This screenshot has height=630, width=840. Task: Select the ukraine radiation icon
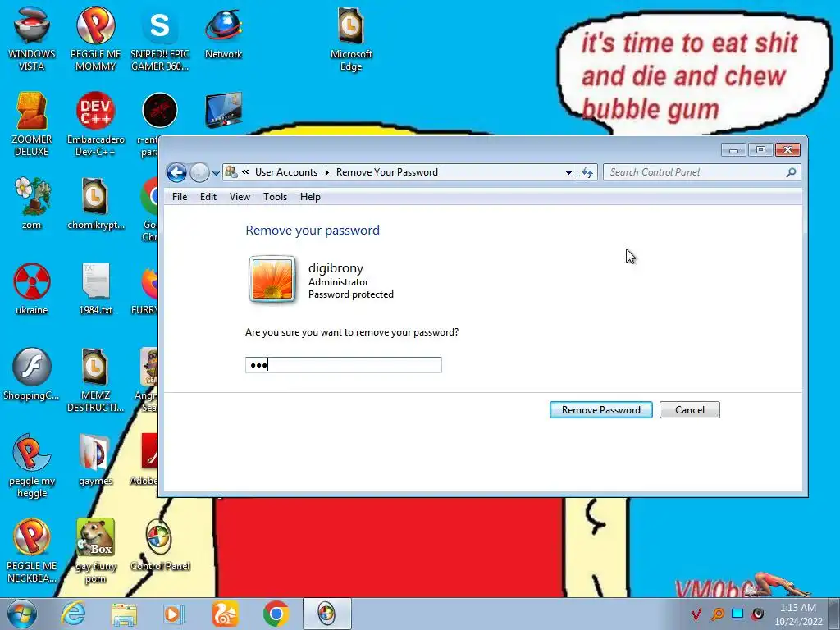(32, 289)
